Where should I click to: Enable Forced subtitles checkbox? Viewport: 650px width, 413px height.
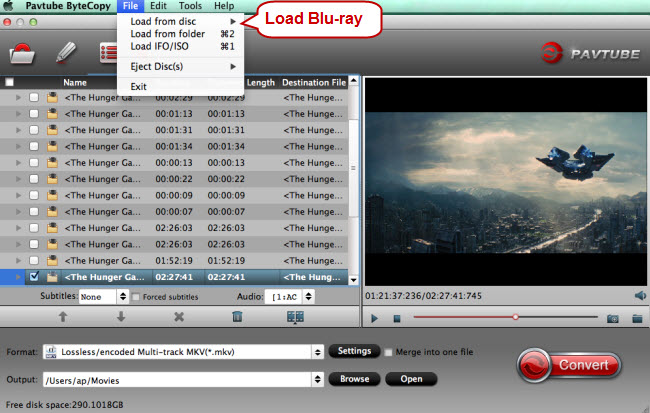[x=136, y=297]
